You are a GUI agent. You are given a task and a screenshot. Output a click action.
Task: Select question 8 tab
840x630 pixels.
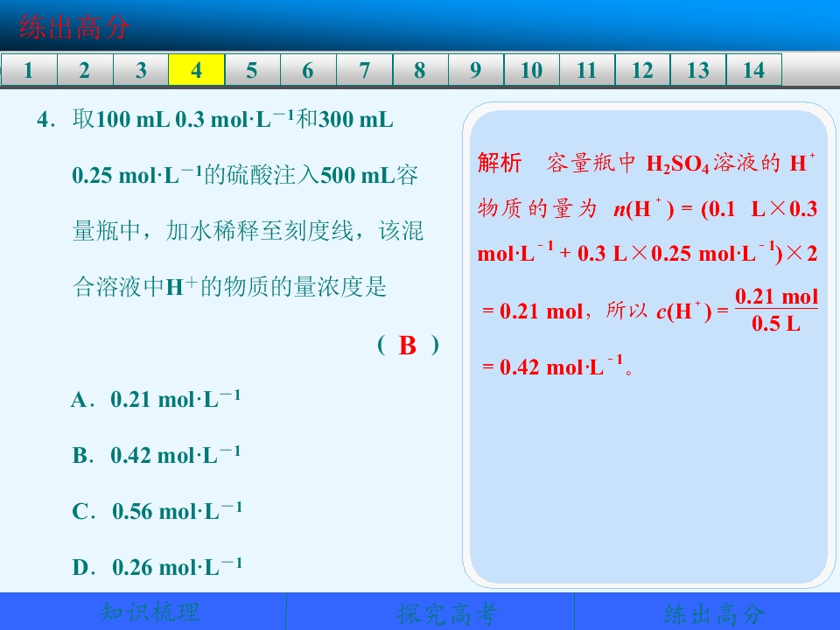pos(420,70)
